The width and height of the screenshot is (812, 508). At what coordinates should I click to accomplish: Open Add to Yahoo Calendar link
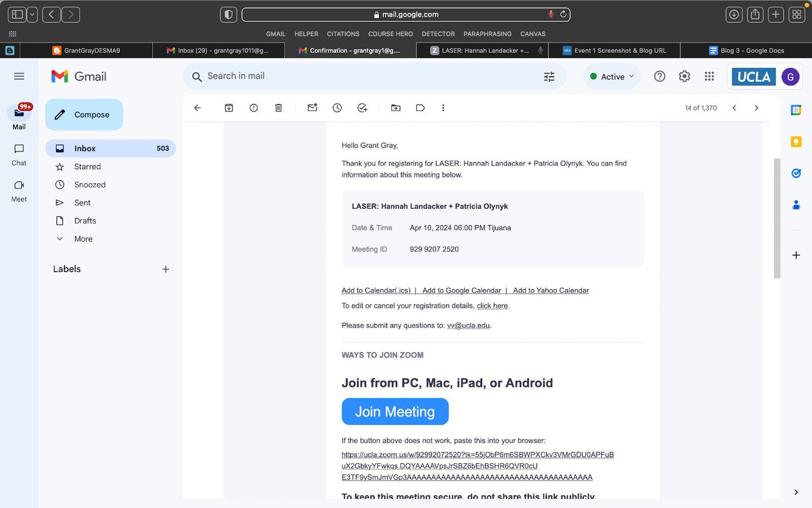tap(551, 291)
